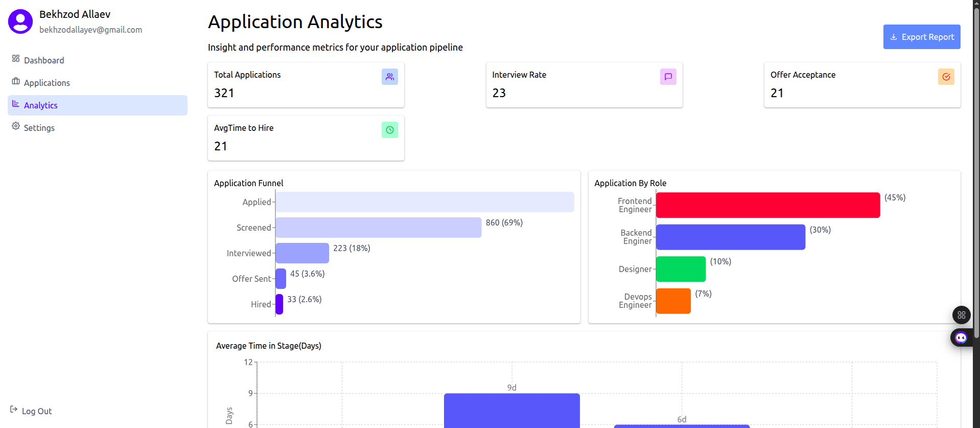
Task: Go to the Applications menu item
Action: (x=98, y=83)
